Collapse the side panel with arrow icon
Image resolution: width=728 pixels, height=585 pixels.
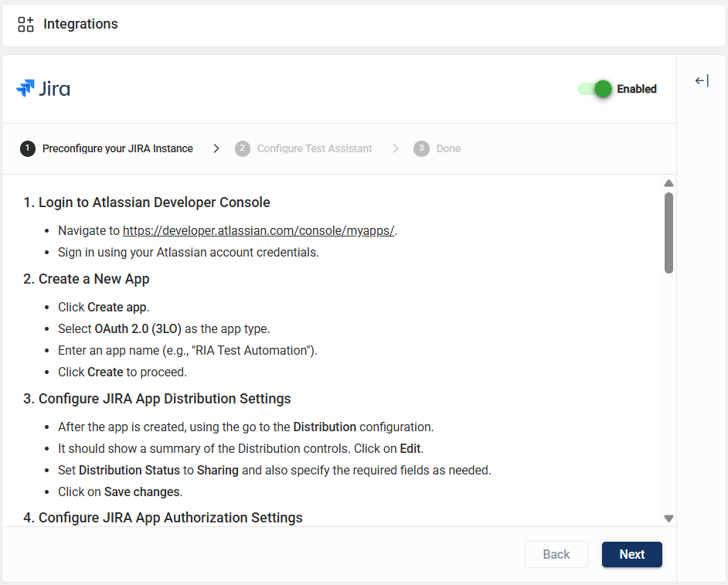pos(701,80)
